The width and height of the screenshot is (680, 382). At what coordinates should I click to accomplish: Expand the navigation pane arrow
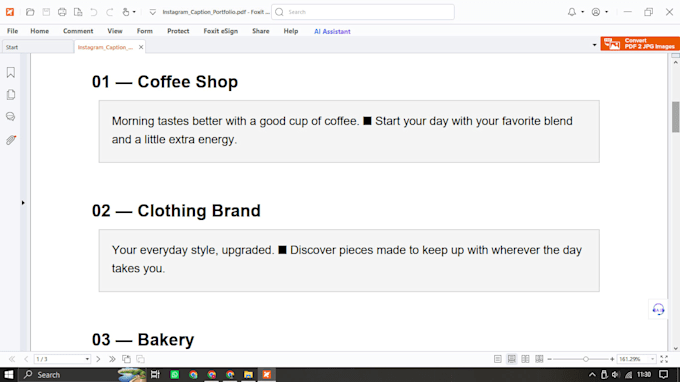pyautogui.click(x=23, y=202)
